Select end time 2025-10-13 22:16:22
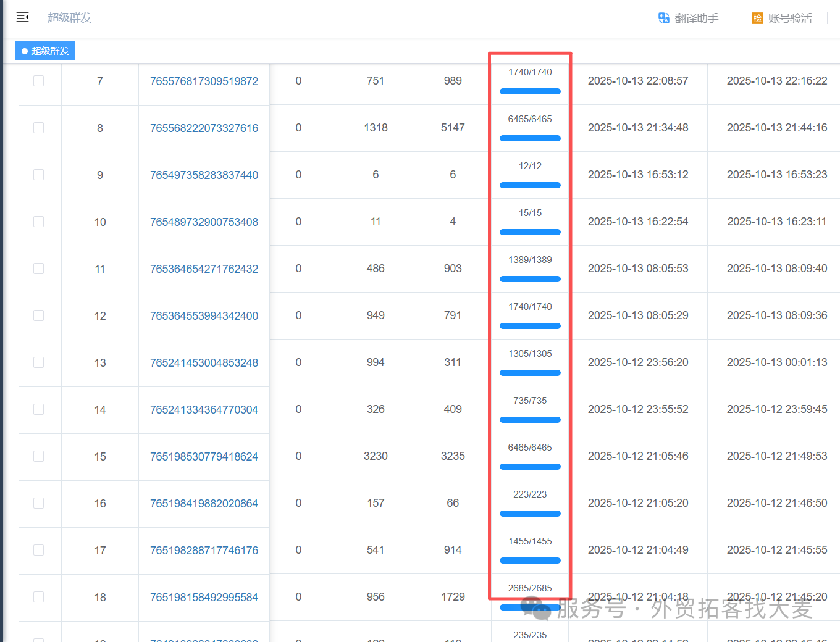Screen dimensions: 840x642 click(777, 81)
